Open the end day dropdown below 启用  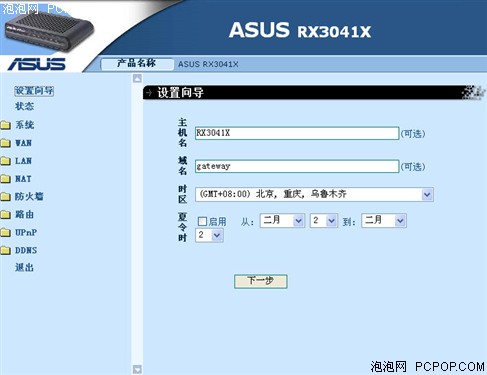(209, 235)
